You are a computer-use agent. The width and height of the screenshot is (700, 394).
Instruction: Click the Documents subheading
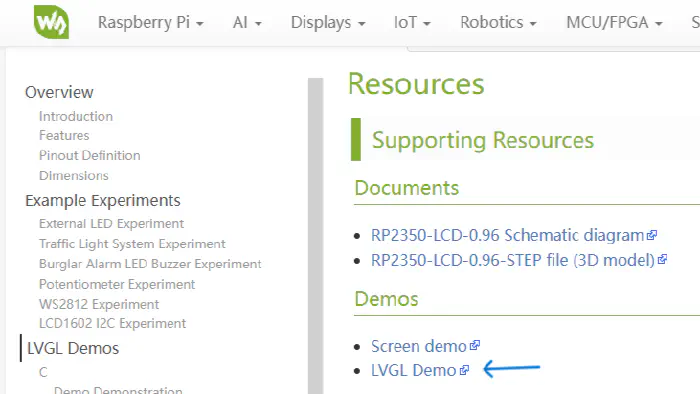(407, 188)
